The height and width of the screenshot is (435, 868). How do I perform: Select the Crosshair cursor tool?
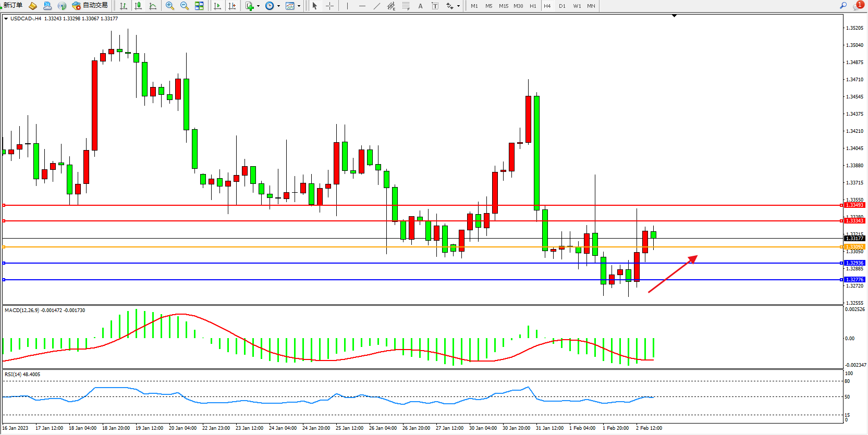pyautogui.click(x=329, y=6)
